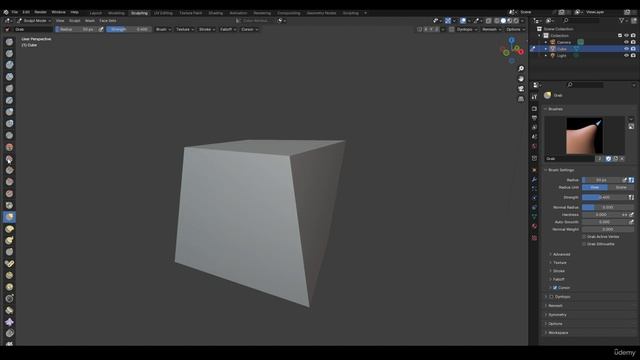This screenshot has width=640, height=360.
Task: Hide the Camera in outliner
Action: 626,42
